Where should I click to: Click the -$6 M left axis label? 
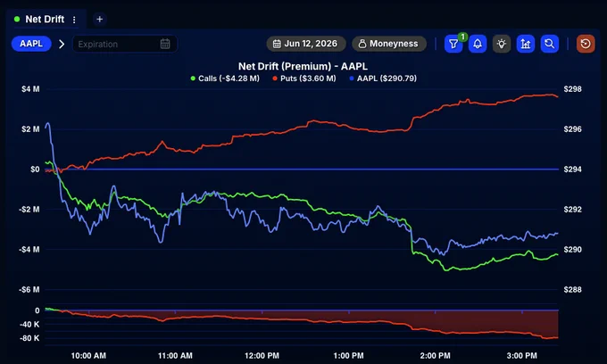click(x=29, y=290)
